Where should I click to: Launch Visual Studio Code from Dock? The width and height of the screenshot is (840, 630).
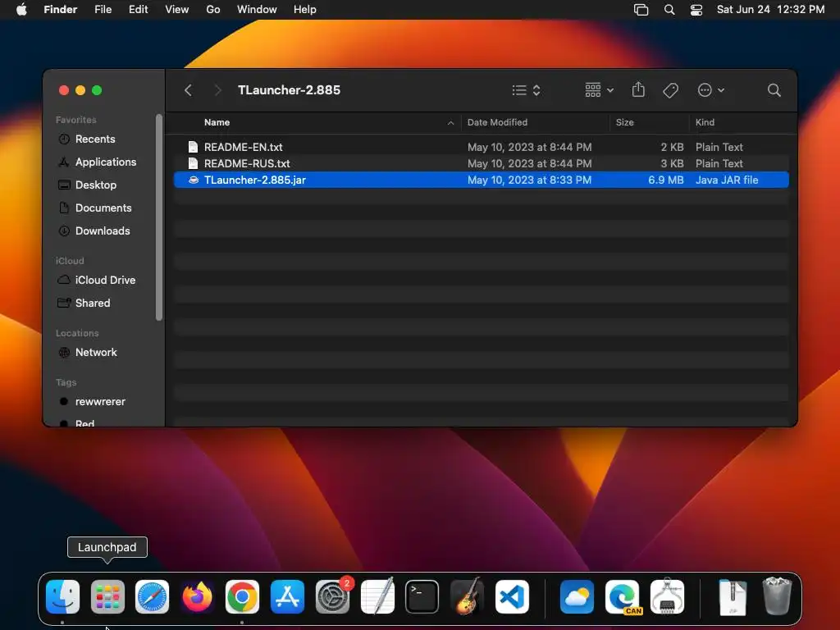coord(512,596)
